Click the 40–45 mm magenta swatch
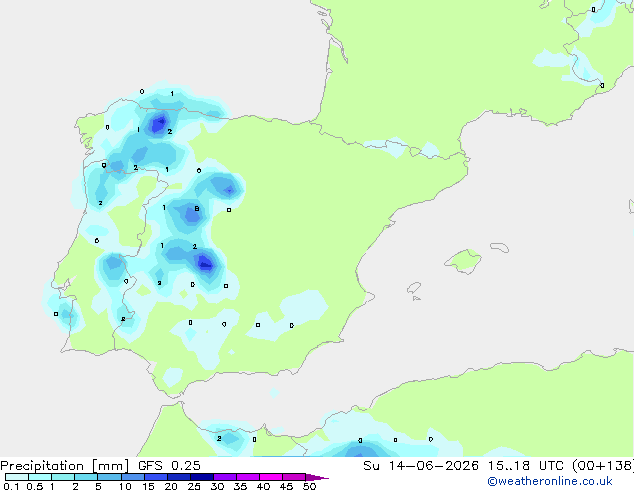Image resolution: width=634 pixels, height=490 pixels. [271, 477]
